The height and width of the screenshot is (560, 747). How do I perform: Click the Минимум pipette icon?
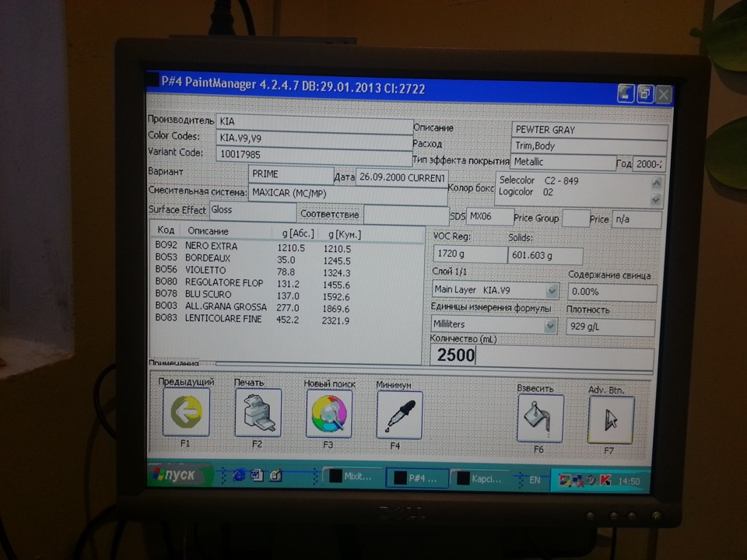[x=399, y=415]
